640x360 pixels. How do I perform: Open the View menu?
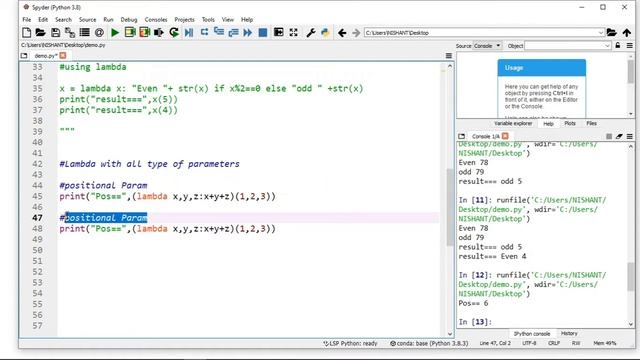click(228, 20)
